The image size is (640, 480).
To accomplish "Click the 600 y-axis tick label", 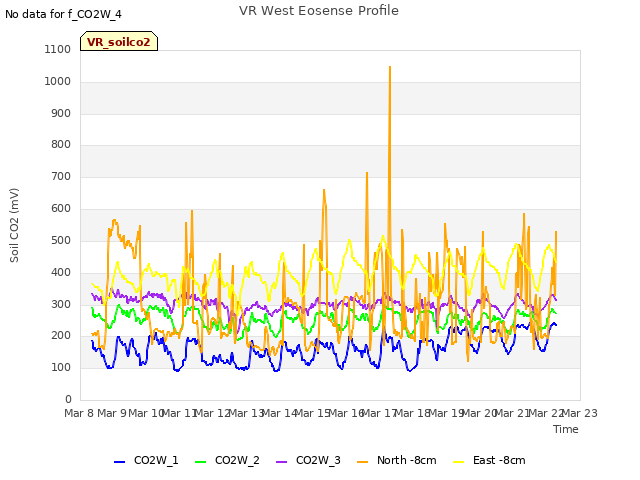I will point(61,209).
